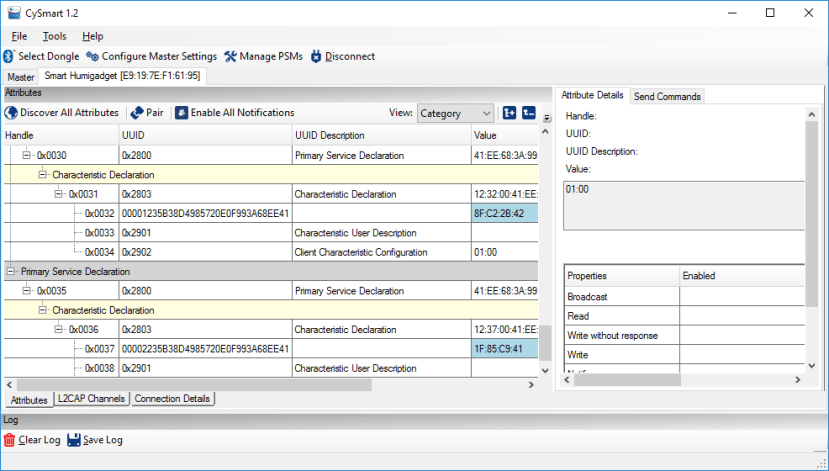Select the Attribute Details tab

592,95
